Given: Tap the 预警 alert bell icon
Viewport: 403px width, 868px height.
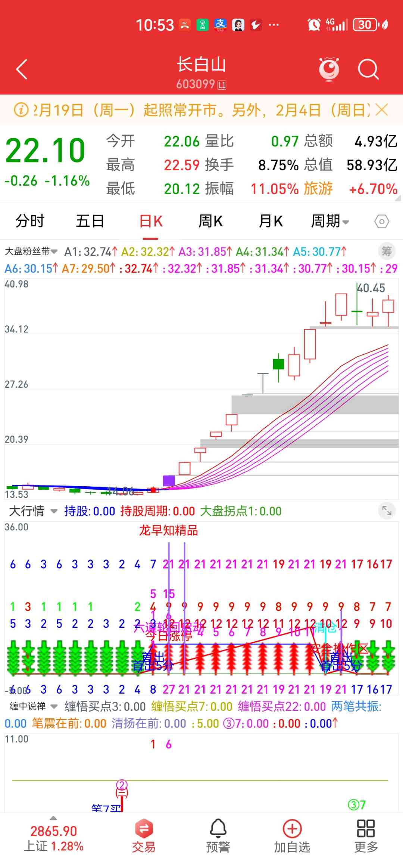Looking at the screenshot, I should tap(218, 837).
